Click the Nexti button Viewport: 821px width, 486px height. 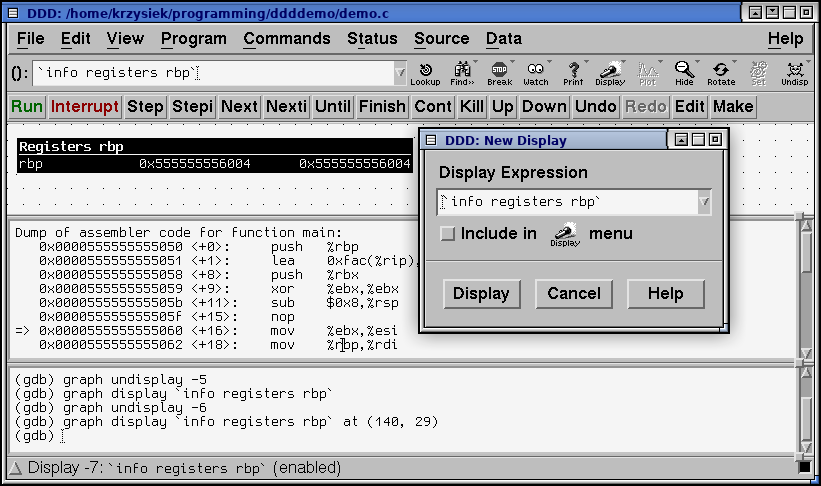(x=286, y=106)
